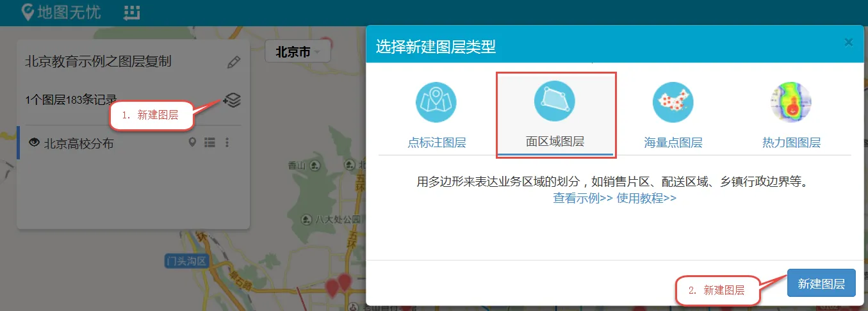The height and width of the screenshot is (311, 868).
Task: Click marker pin icon on 北京高校分布 layer
Action: click(192, 143)
